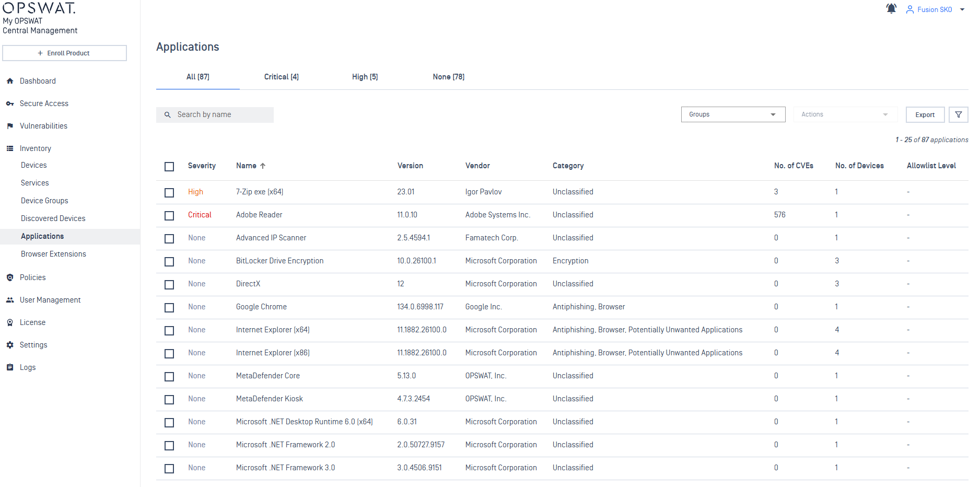Open Discovered Devices in the sidebar
Screen dimensions: 980x487
[x=53, y=218]
